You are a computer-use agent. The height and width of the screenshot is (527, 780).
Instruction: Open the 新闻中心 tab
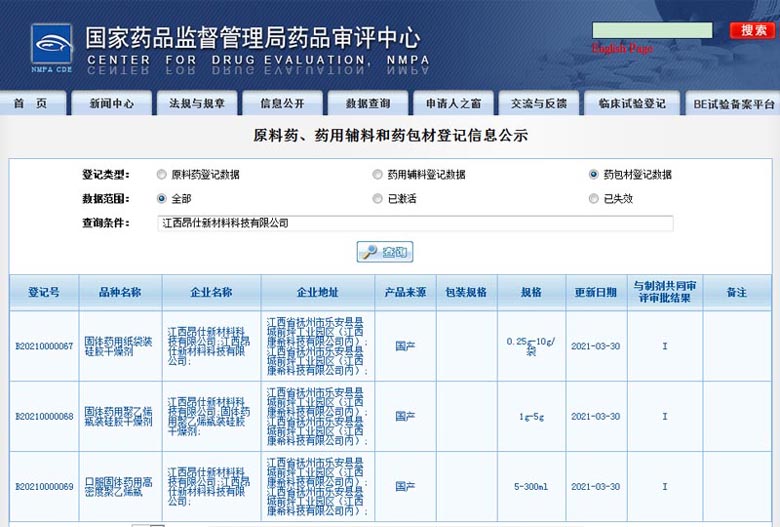pos(111,103)
